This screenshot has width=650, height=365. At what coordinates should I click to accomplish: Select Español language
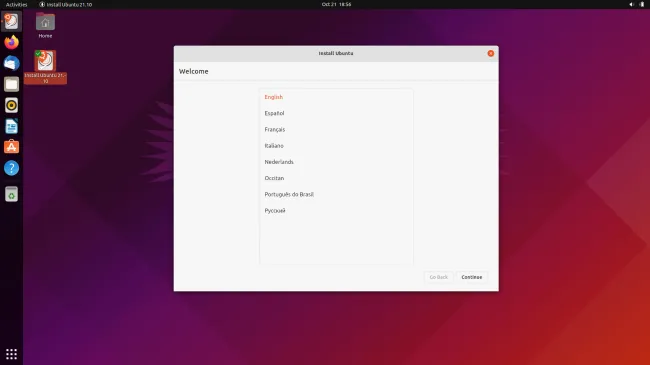(336, 113)
